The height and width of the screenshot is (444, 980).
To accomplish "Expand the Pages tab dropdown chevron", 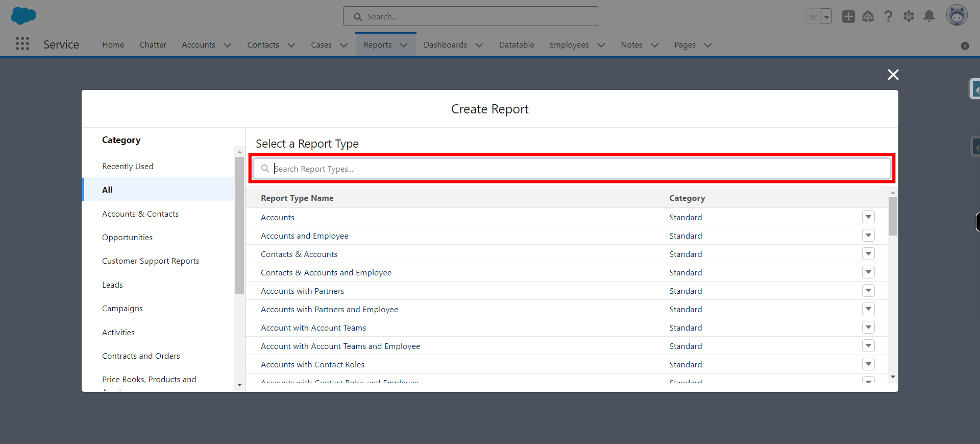I will tap(708, 45).
